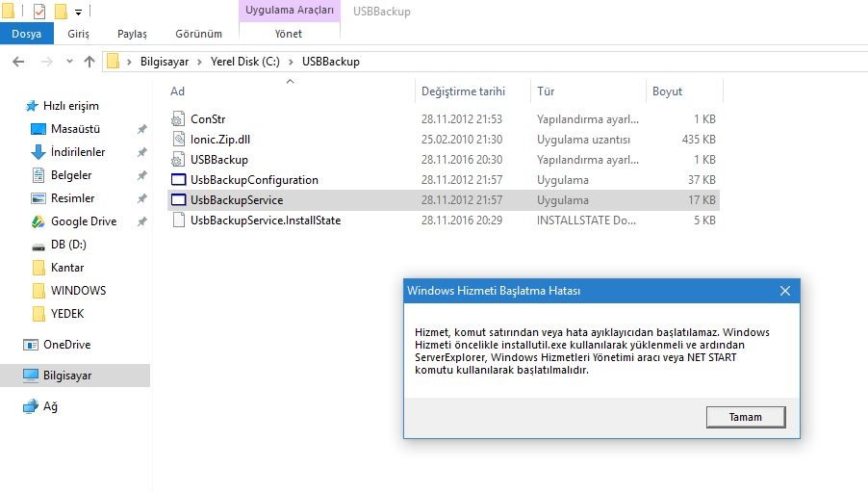
Task: Click the pin icon next to İndirilenler
Action: point(141,152)
